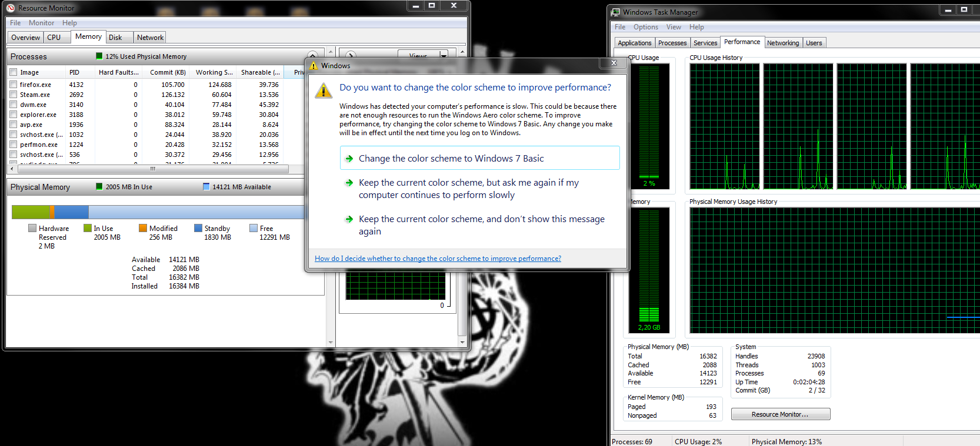Check the firefox.exe process checkbox
Screen dimensions: 980x446
coord(14,85)
